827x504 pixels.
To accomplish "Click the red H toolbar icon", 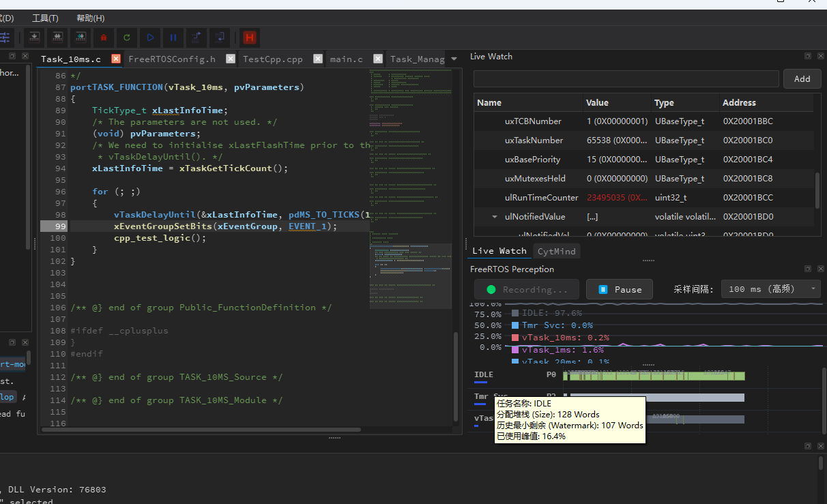I will point(250,38).
